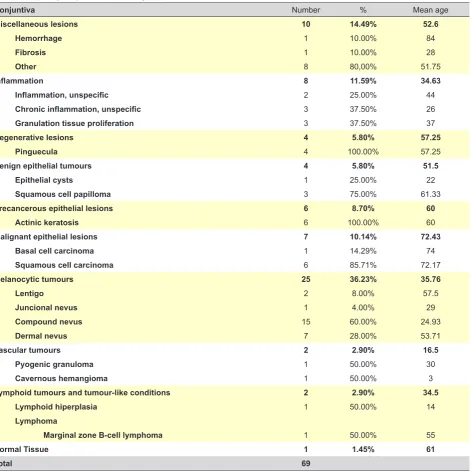Image resolution: width=471 pixels, height=471 pixels.
Task: Click the number 25 for melanocytic tumours
Action: (x=306, y=279)
